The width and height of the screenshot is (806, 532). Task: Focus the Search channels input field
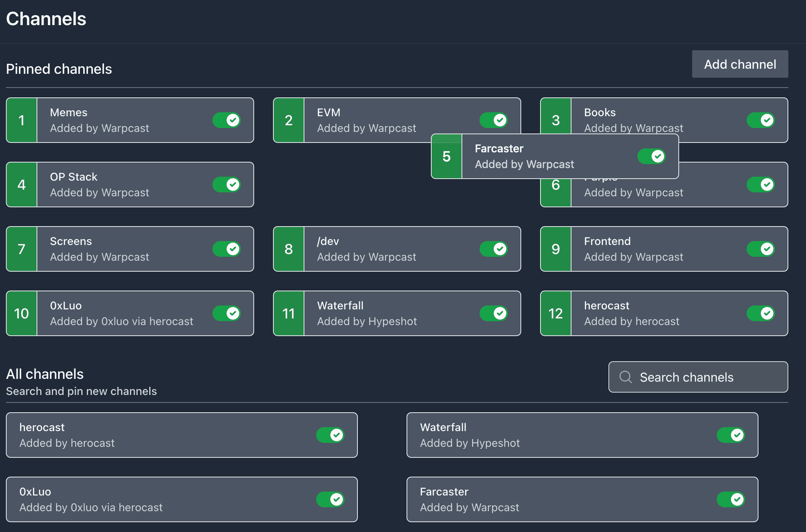[698, 377]
